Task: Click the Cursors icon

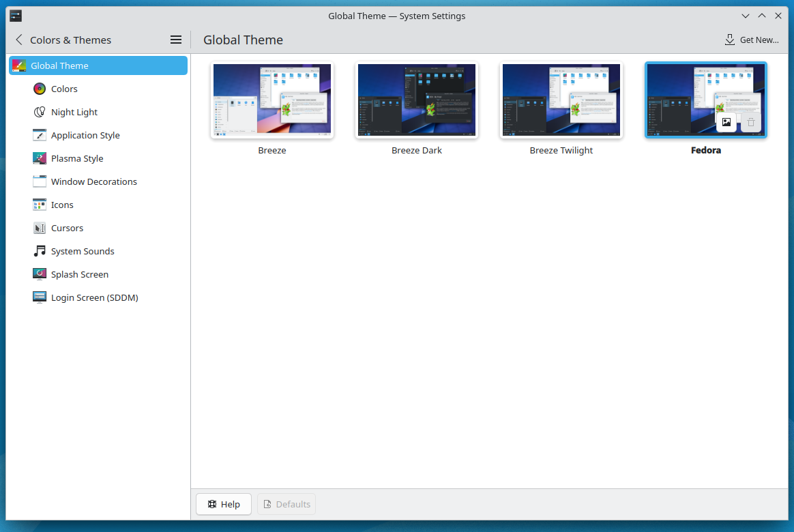Action: tap(40, 228)
